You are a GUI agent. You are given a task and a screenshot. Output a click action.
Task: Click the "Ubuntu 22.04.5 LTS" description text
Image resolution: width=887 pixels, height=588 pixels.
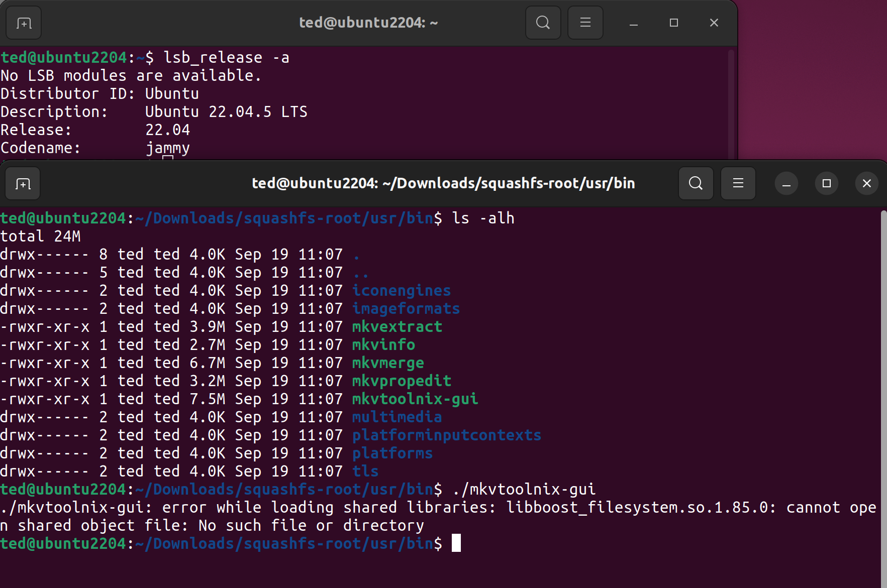tap(226, 112)
